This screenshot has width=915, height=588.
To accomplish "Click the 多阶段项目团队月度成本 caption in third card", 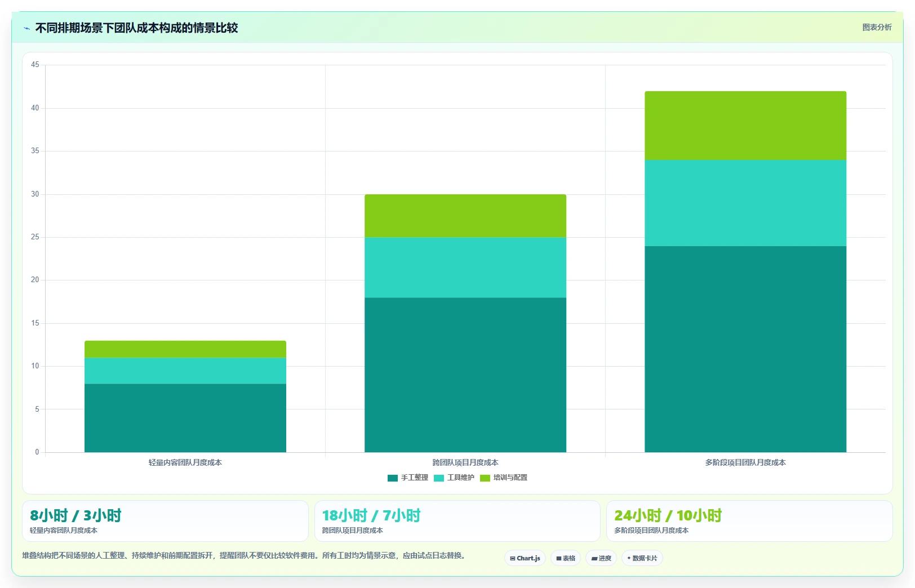I will pos(651,531).
